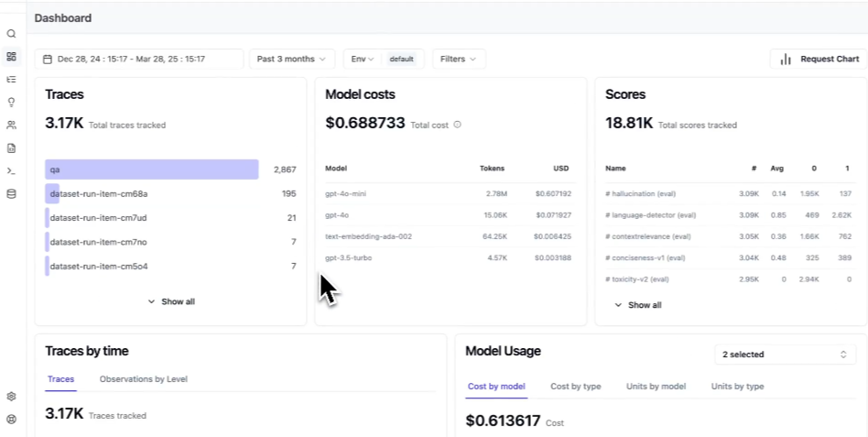Open Tracing list icon in sidebar

click(11, 80)
